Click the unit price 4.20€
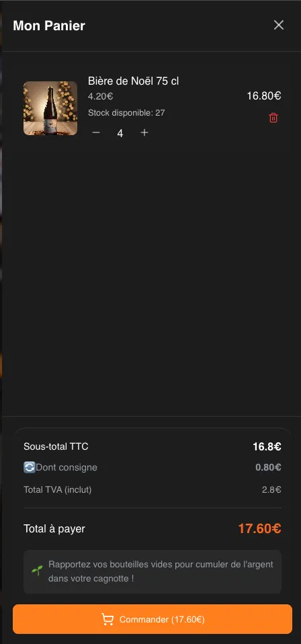Screen dimensions: 301x644 [101, 97]
